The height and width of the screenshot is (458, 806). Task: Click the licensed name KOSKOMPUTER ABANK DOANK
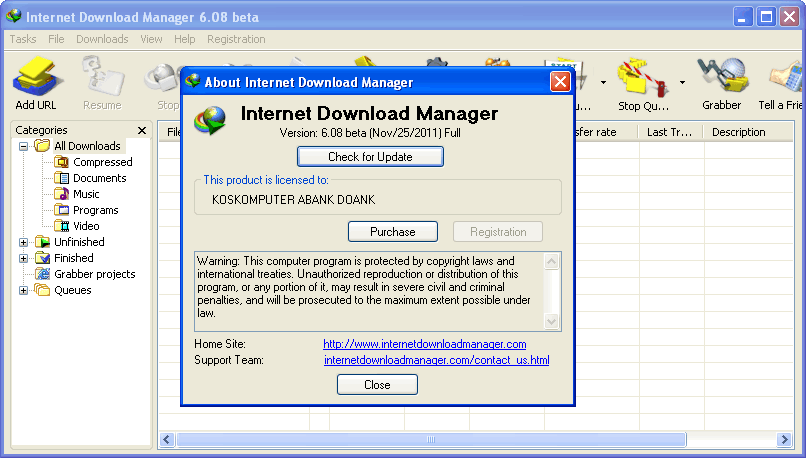[294, 199]
